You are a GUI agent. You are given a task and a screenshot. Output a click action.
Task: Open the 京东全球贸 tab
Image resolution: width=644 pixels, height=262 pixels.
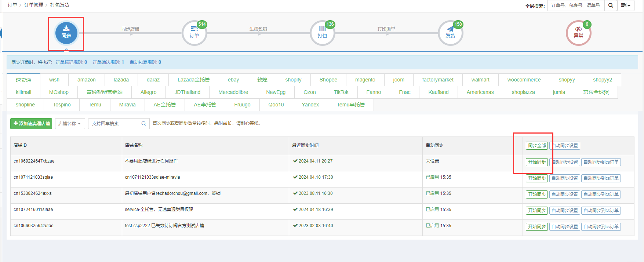point(596,92)
